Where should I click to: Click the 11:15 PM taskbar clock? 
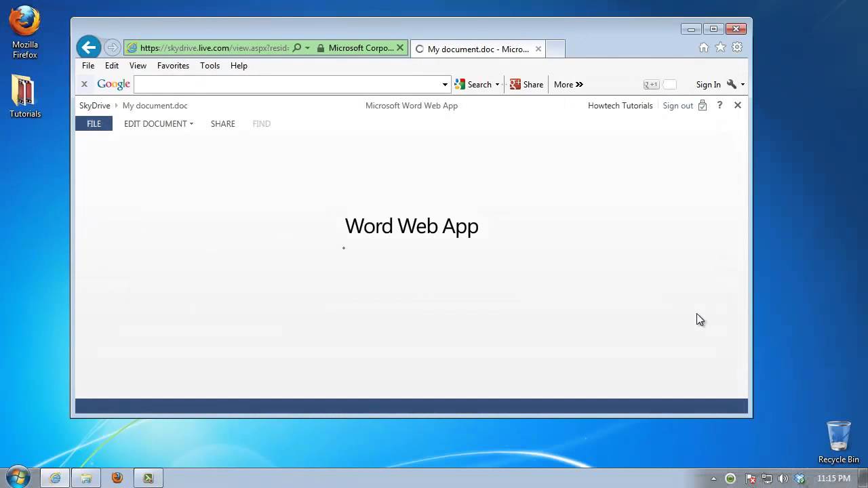pos(833,479)
